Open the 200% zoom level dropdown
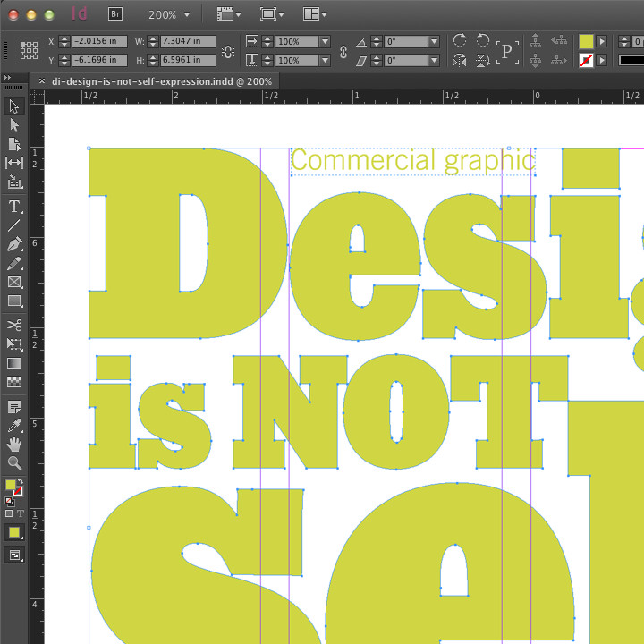The image size is (644, 644). pyautogui.click(x=187, y=15)
